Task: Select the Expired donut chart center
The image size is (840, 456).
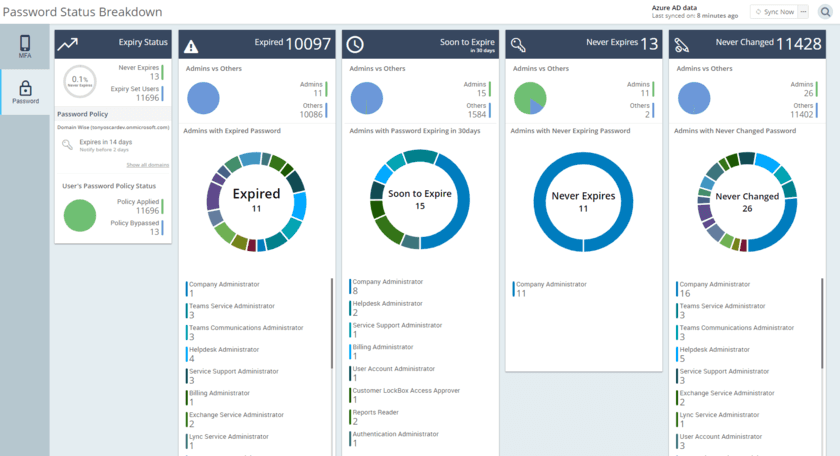Action: [x=256, y=200]
